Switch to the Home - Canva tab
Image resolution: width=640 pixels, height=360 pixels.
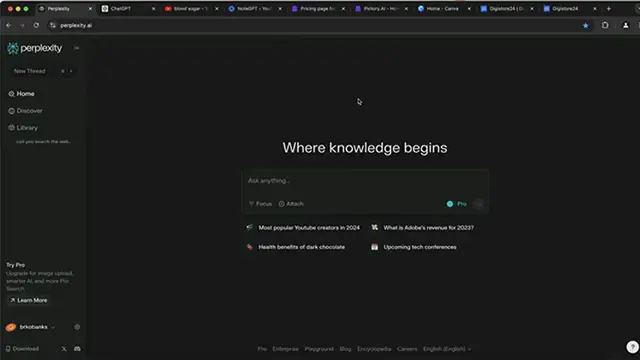444,9
